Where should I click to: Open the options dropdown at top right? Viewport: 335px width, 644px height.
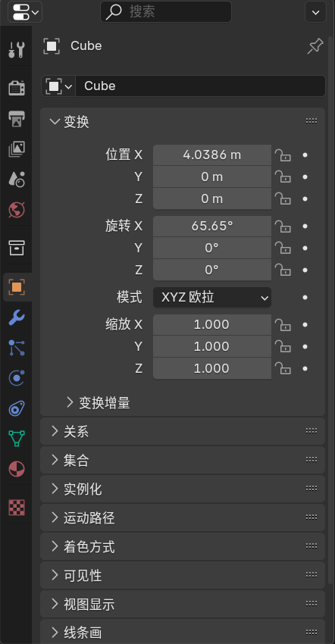point(316,12)
